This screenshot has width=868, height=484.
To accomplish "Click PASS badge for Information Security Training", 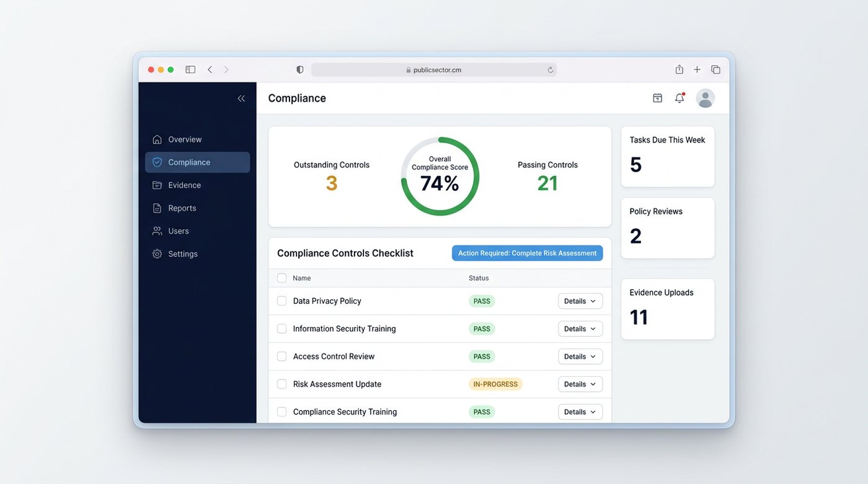I will pos(482,329).
